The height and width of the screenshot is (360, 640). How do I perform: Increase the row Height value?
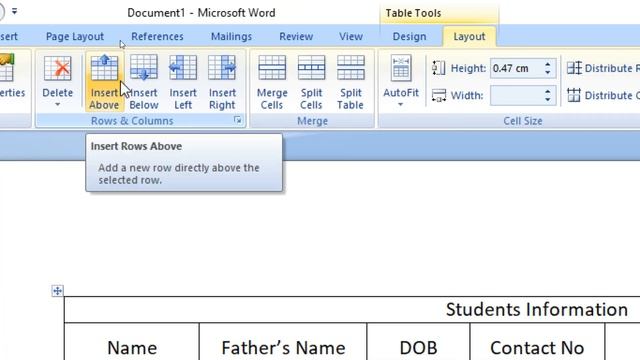pyautogui.click(x=548, y=64)
